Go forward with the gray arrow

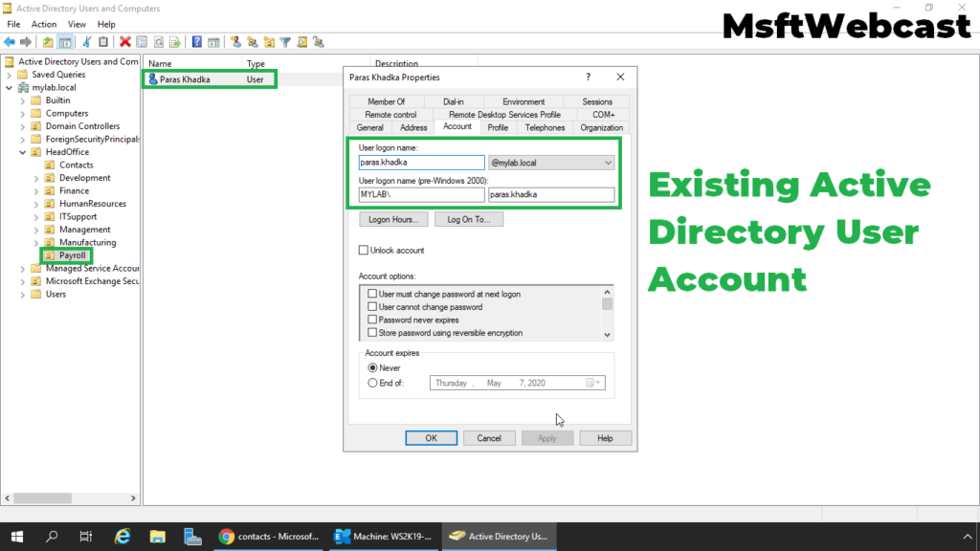click(26, 42)
